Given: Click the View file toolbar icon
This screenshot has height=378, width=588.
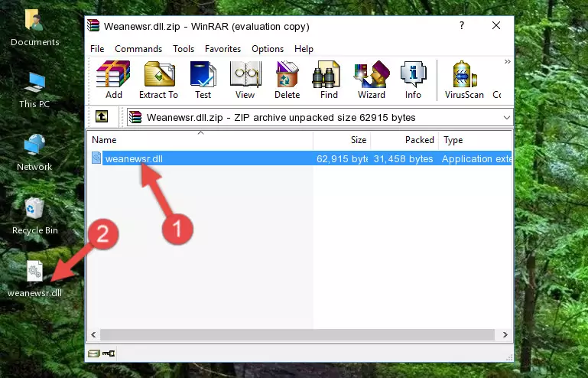Looking at the screenshot, I should pyautogui.click(x=245, y=80).
